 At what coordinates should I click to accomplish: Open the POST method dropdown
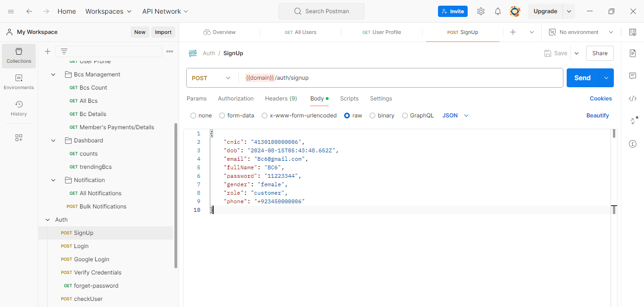[211, 78]
